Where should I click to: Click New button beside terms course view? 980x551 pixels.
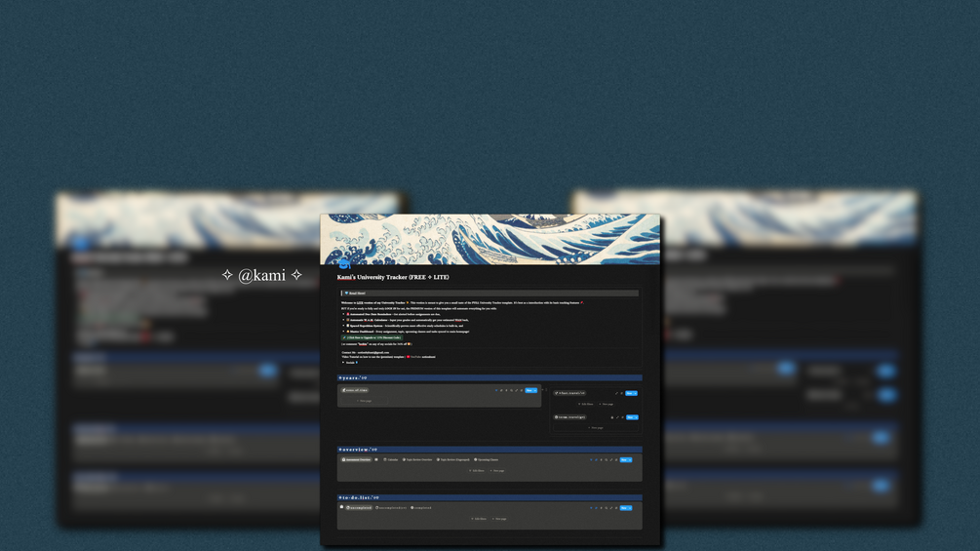632,416
